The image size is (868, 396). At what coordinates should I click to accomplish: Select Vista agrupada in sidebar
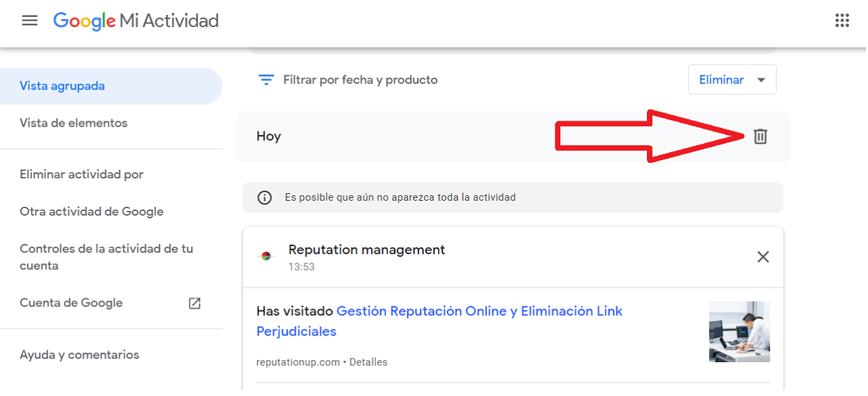tap(111, 86)
